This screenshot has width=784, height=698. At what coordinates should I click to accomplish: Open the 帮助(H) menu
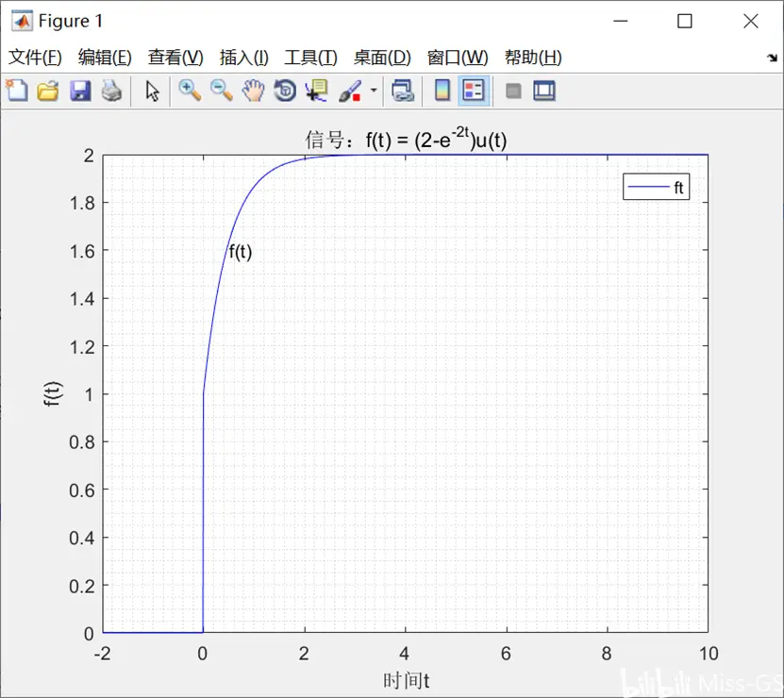(533, 58)
